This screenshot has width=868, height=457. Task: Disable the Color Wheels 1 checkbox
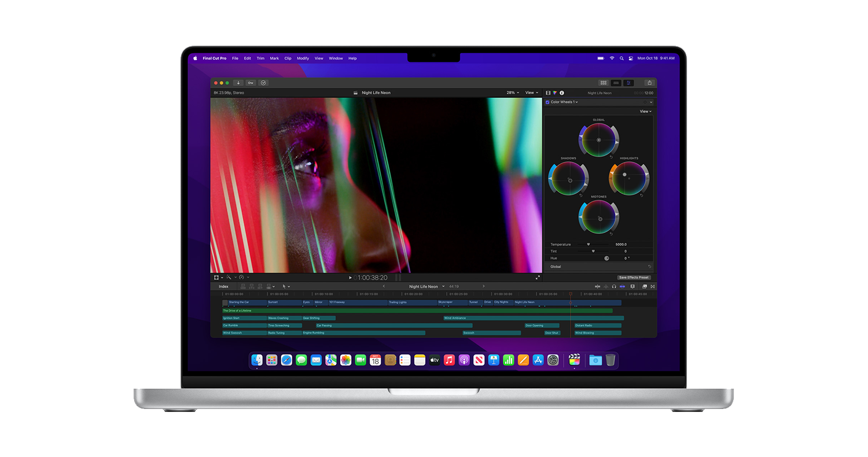(547, 102)
